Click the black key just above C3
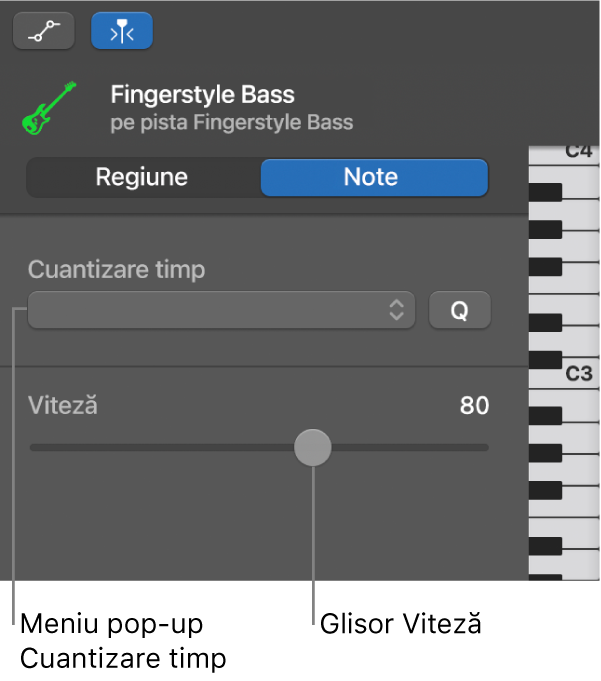The image size is (601, 681). [545, 360]
